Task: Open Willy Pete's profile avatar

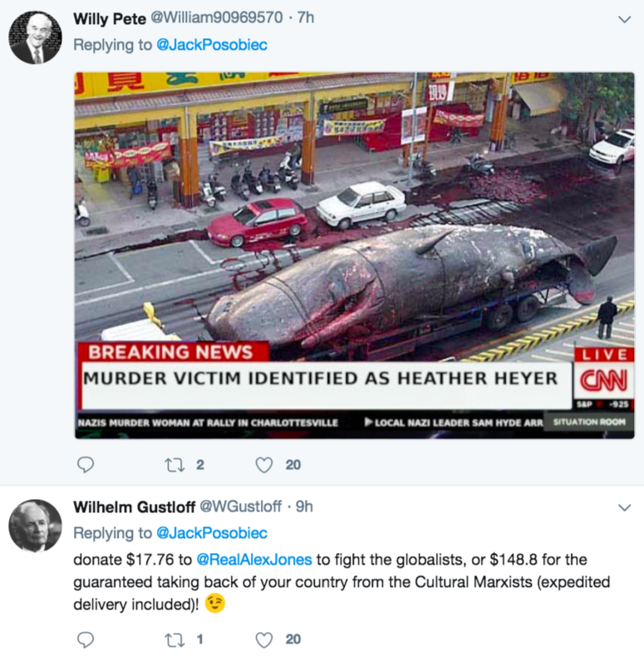Action: [35, 37]
